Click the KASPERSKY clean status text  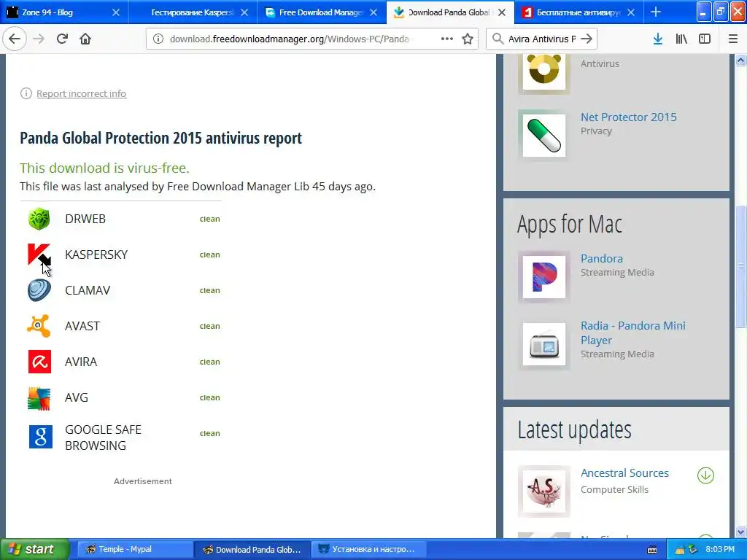[x=209, y=254]
